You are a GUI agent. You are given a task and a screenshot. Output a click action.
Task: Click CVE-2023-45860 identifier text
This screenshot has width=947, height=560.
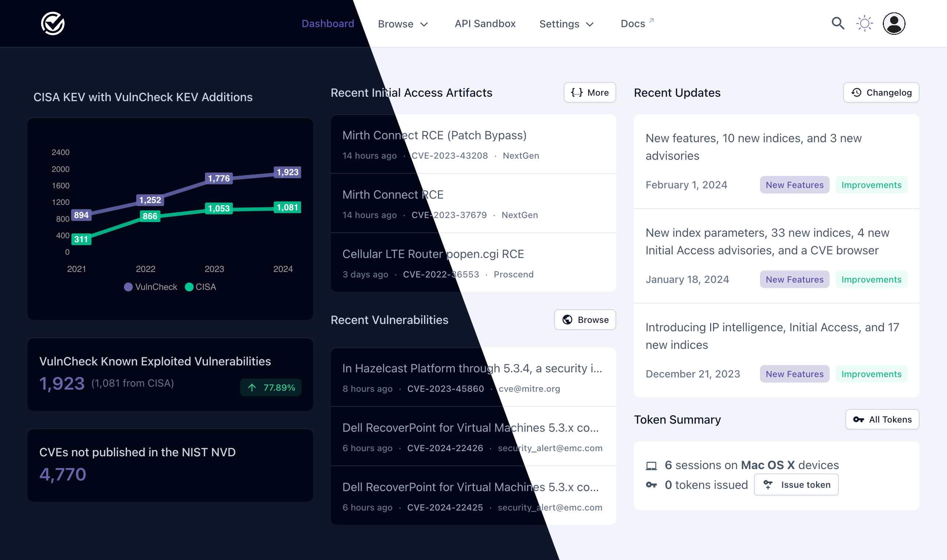(x=445, y=389)
